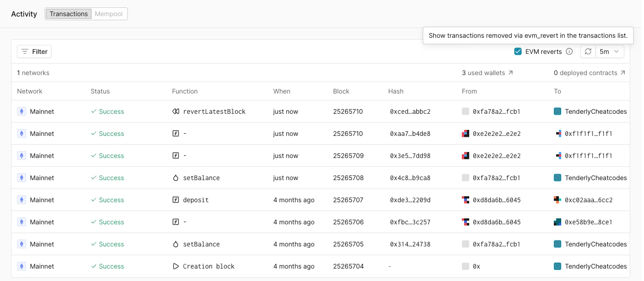Click the Ethereum network icon in deposit row

pos(22,200)
